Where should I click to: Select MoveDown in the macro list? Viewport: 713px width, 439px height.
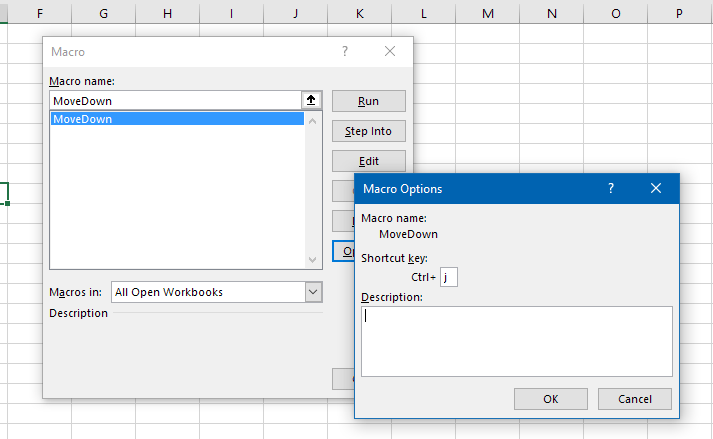point(177,119)
